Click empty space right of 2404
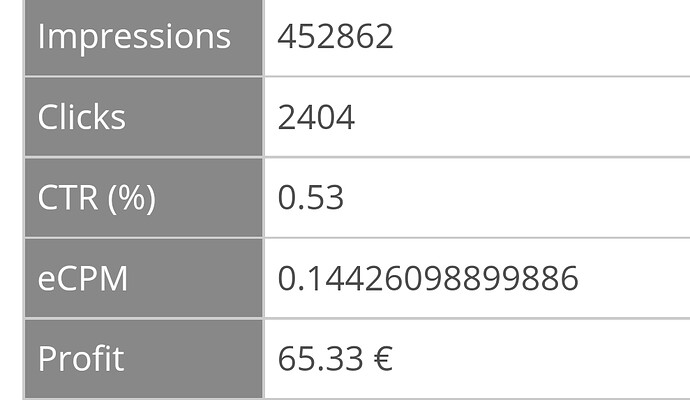Viewport: 690px width, 420px height. (x=520, y=118)
